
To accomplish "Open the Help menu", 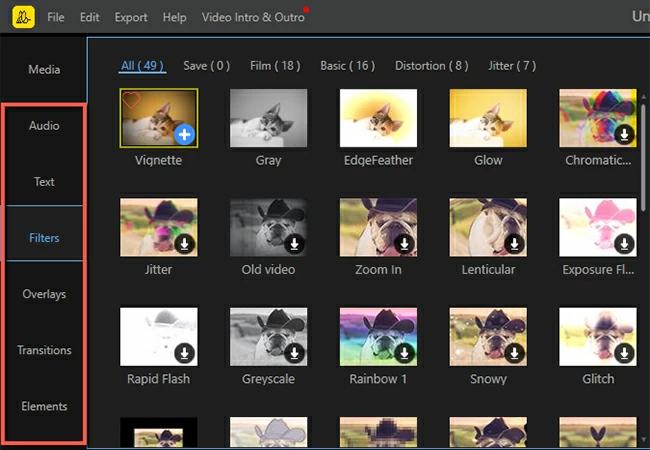I will 175,17.
